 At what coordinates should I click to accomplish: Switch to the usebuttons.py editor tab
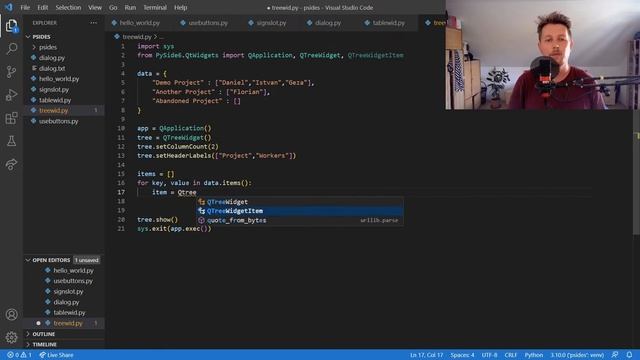tap(204, 23)
